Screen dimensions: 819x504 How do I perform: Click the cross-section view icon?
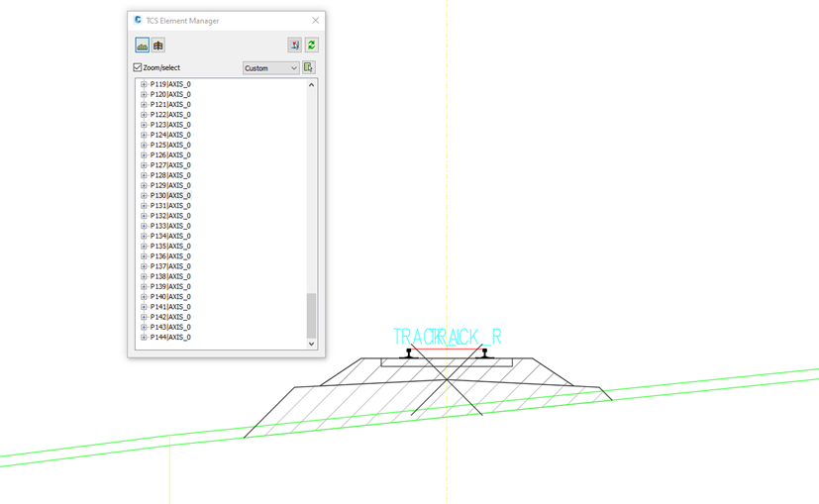pos(158,46)
